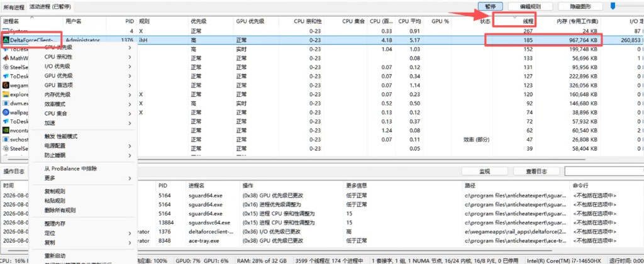Open the 复制 submenu

pos(82,242)
